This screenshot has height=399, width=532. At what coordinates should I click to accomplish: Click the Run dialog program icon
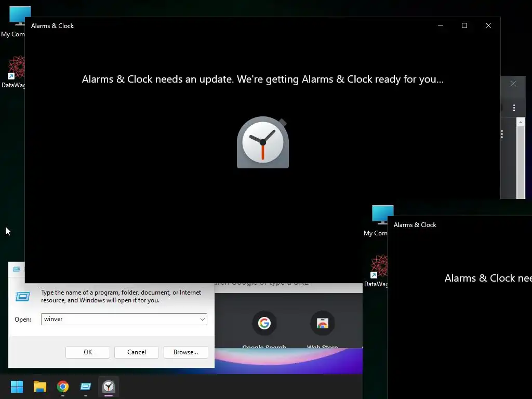(23, 297)
